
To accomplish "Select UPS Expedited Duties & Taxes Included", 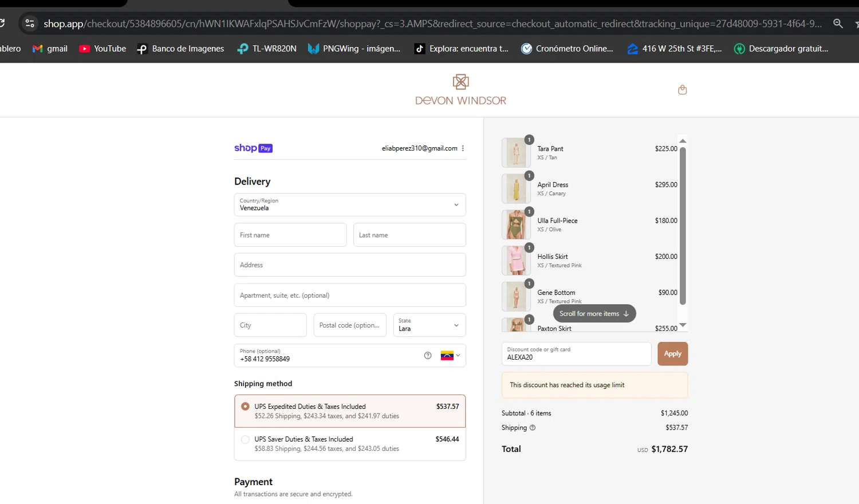I will 350,411.
